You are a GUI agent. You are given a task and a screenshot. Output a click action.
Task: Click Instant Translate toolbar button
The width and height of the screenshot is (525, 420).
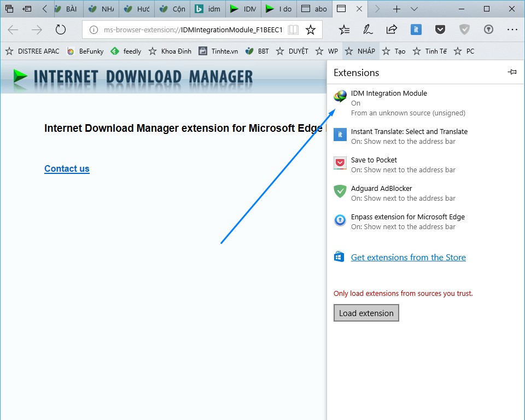[416, 30]
